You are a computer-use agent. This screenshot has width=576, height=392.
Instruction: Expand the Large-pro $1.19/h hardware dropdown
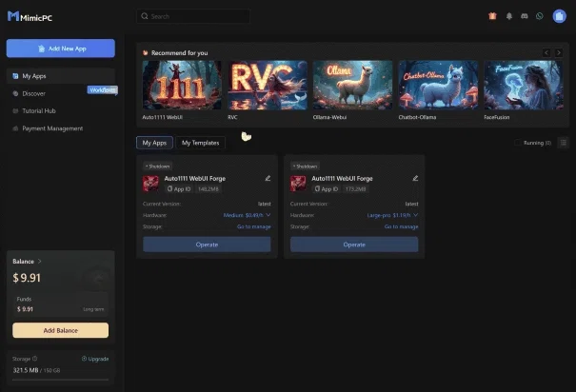pyautogui.click(x=392, y=215)
